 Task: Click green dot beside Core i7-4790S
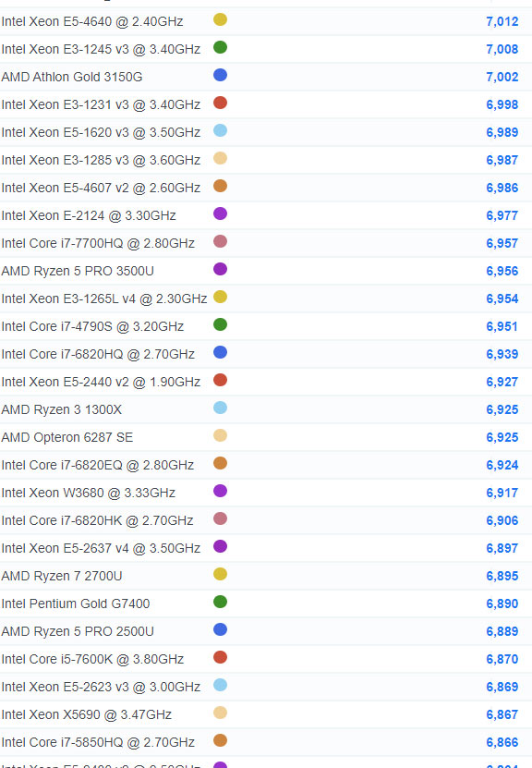click(x=220, y=324)
